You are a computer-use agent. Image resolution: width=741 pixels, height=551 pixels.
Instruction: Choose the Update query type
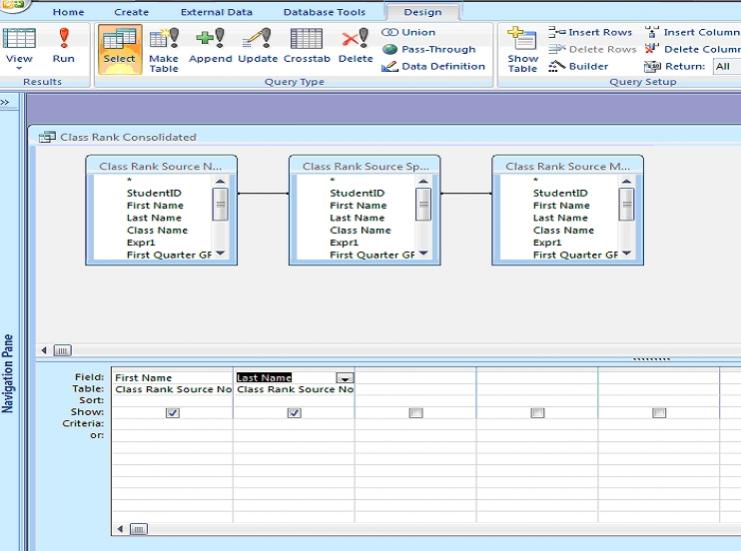point(258,45)
